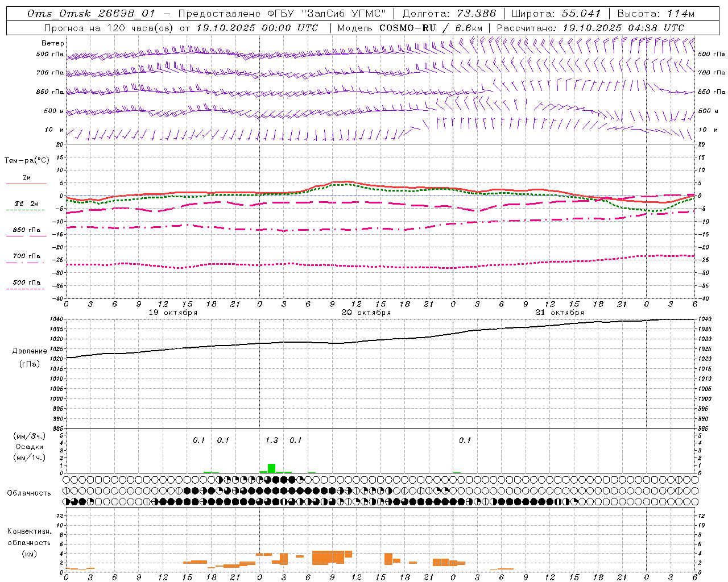
Task: Click the Td 2м legend entry
Action: [x=26, y=203]
